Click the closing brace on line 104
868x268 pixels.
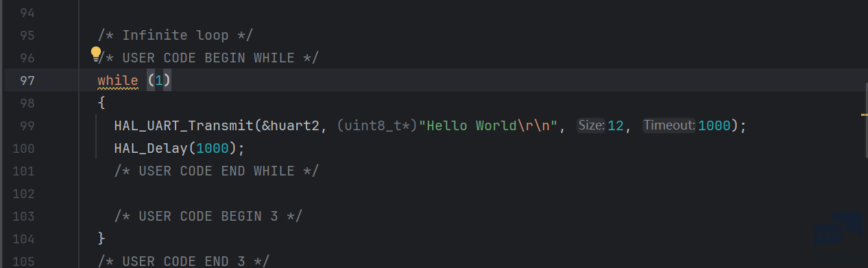coord(101,239)
